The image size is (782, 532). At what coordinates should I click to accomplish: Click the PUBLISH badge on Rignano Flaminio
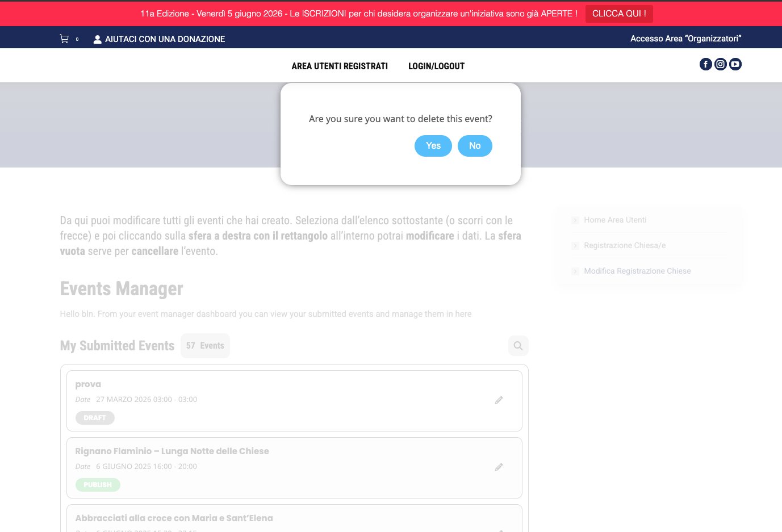(98, 485)
